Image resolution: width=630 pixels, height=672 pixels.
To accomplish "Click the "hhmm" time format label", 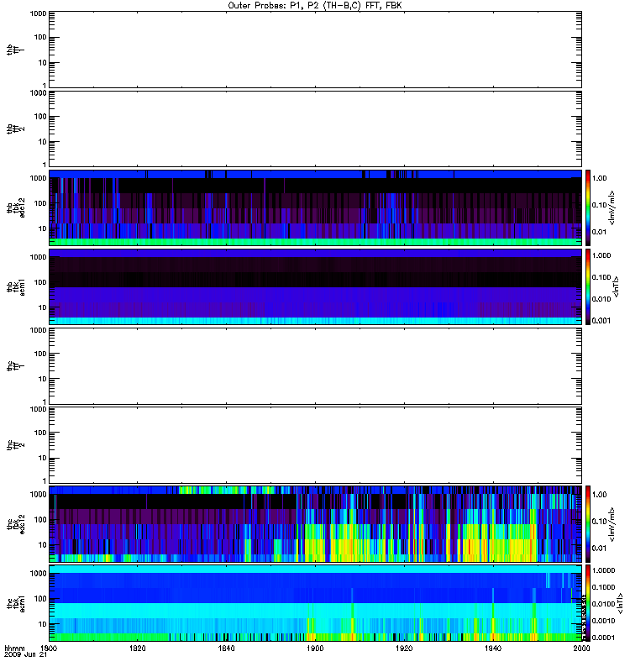I will tap(14, 649).
